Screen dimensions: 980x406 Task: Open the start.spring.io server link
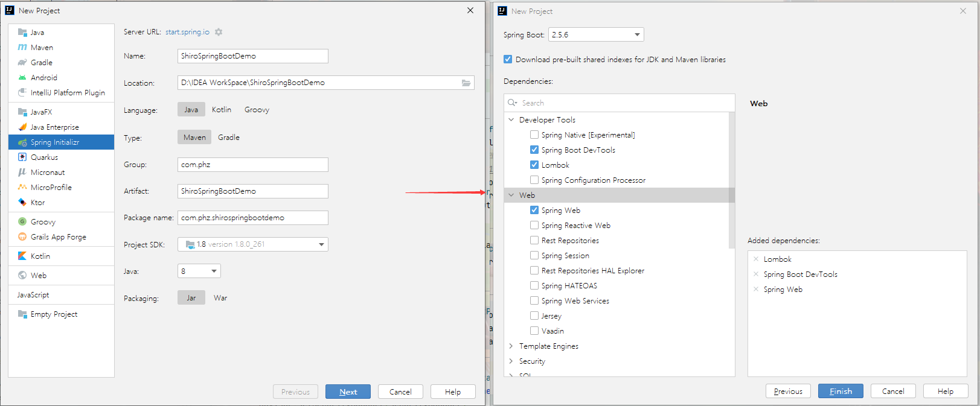coord(188,32)
